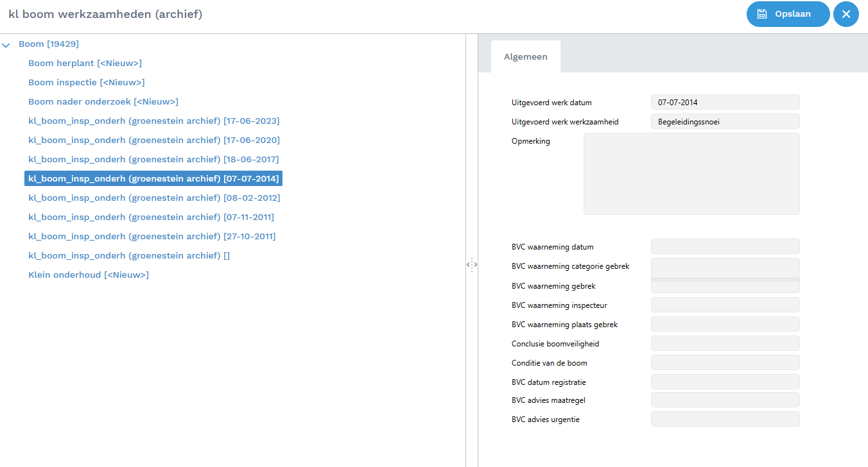Select Boom herplant [<Nieuw>] item
The width and height of the screenshot is (868, 467).
[85, 63]
